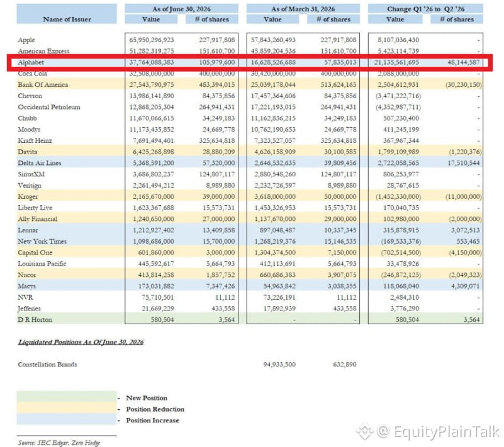
Task: Select the yellow Position Reduction legend swatch
Action: pyautogui.click(x=67, y=407)
